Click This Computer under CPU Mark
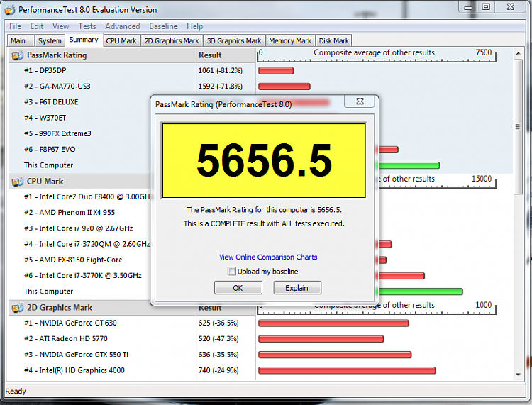This screenshot has width=532, height=405. coord(48,292)
